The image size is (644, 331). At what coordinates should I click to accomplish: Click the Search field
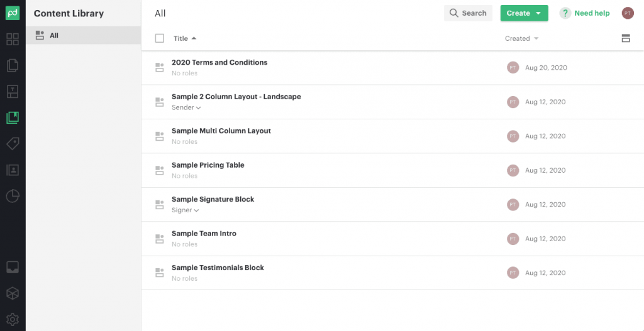click(x=469, y=13)
